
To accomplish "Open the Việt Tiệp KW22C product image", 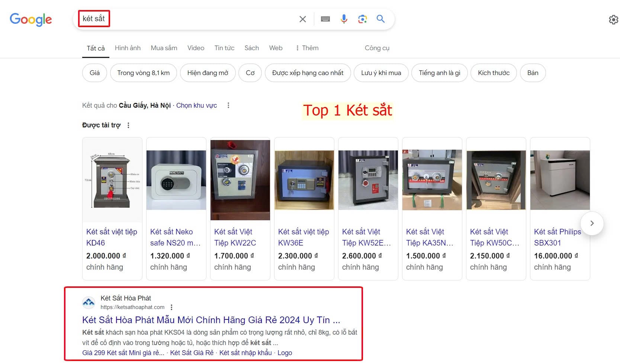I will point(240,180).
